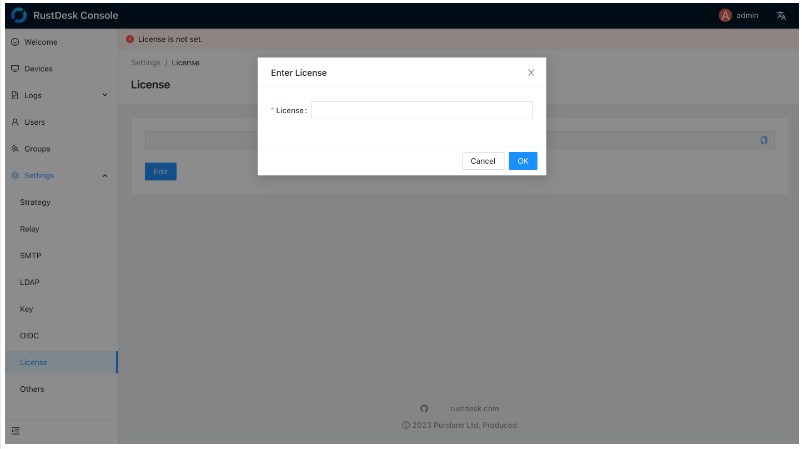Click the red error icon in alert
802x449 pixels.
pos(130,39)
